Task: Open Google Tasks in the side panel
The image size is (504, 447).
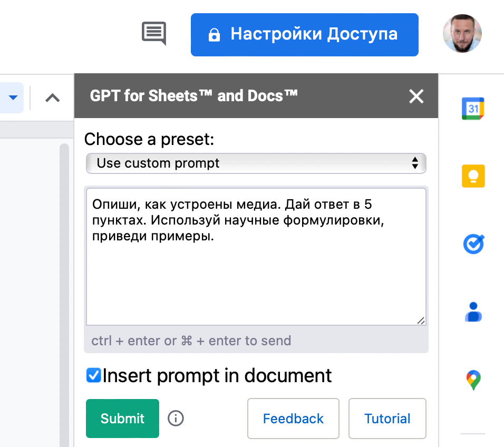Action: coord(473,244)
